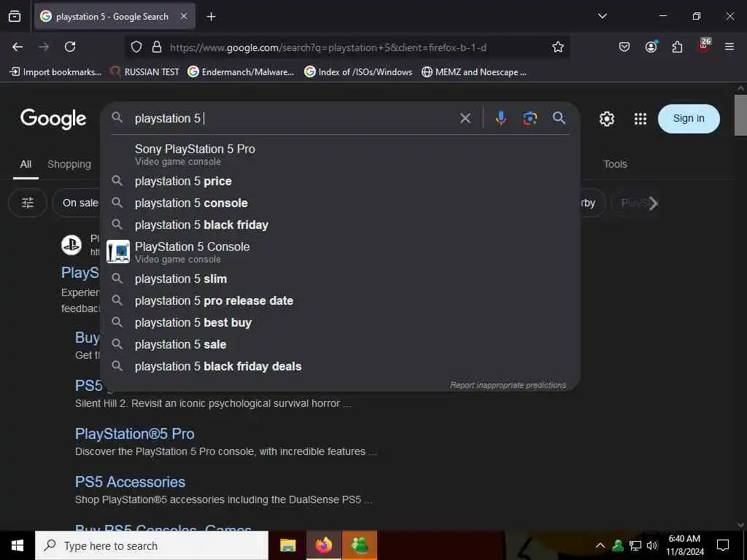
Task: Open the PlayStation®5 Pro result link
Action: pyautogui.click(x=135, y=434)
